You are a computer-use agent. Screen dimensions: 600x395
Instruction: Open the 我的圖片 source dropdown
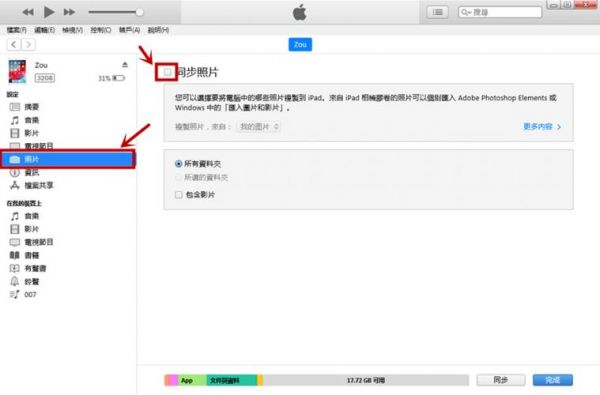258,127
